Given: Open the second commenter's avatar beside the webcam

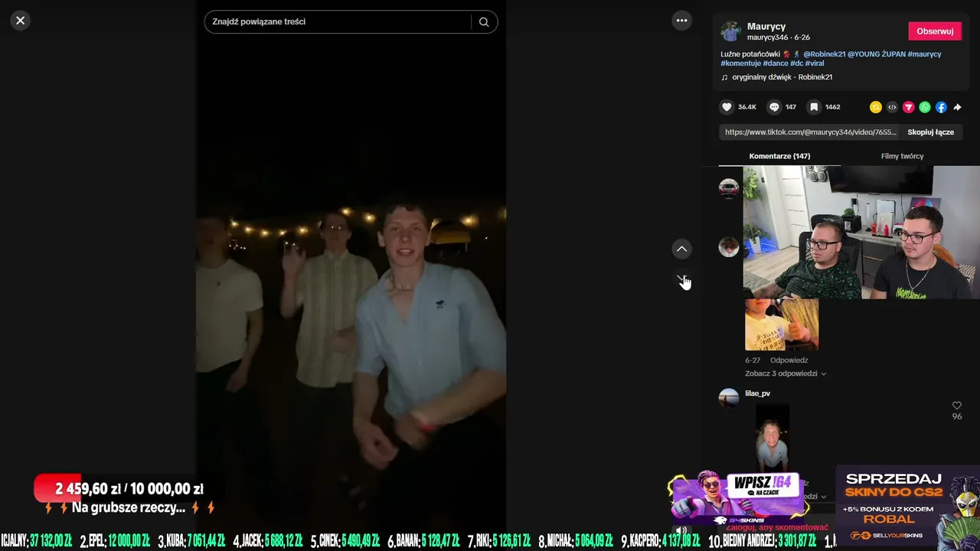Looking at the screenshot, I should pyautogui.click(x=729, y=246).
